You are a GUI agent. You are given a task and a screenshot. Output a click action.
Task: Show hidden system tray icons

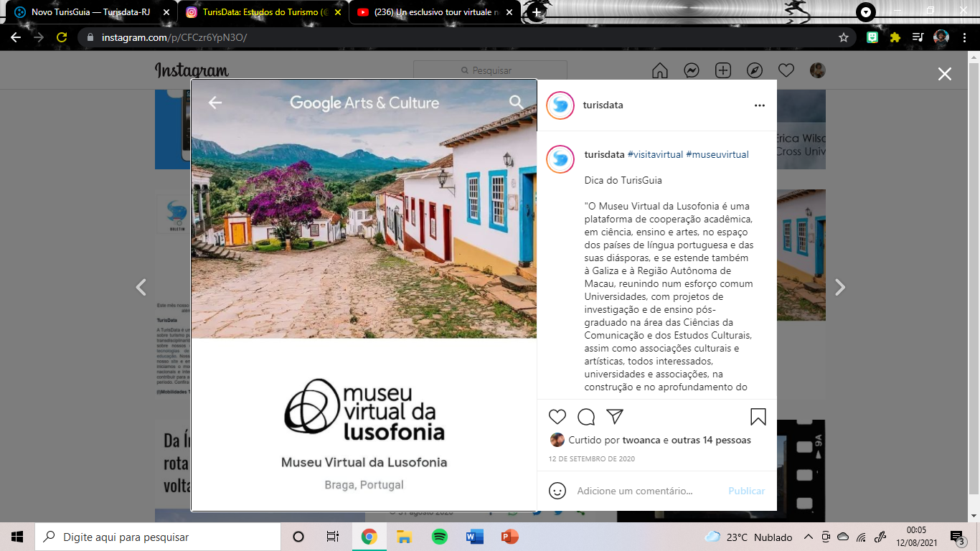click(808, 537)
